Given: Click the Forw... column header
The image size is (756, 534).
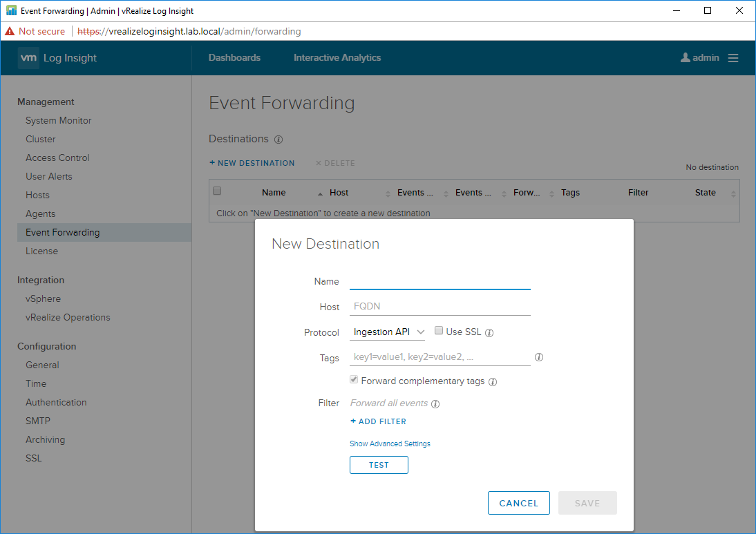Looking at the screenshot, I should (x=527, y=193).
